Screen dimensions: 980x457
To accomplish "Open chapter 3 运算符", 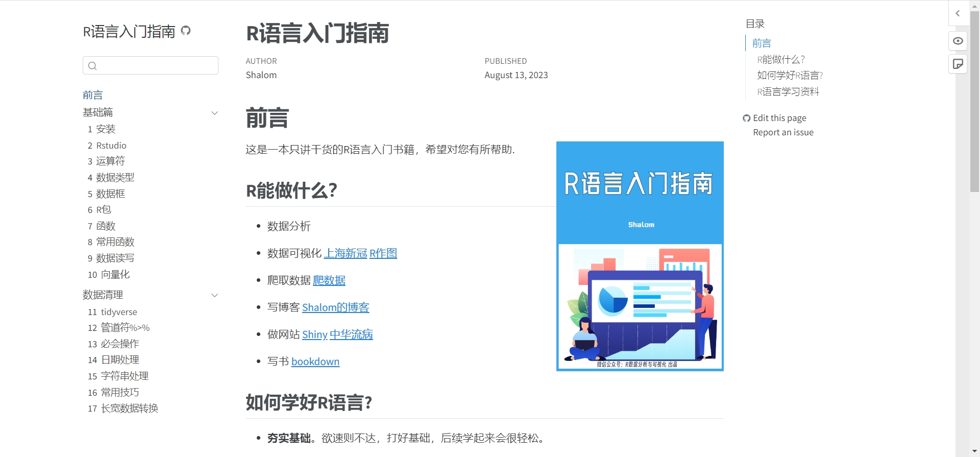I will 106,161.
